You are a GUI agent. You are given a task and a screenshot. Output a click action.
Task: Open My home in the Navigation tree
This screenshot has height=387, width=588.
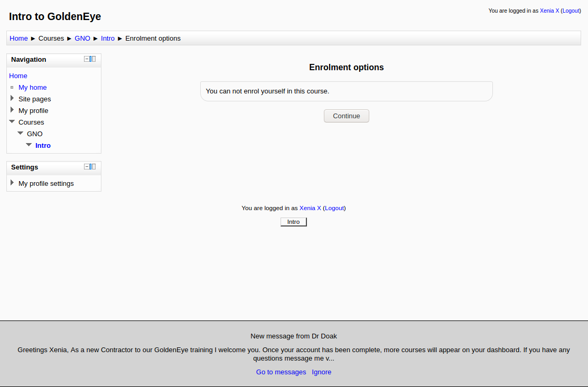click(x=33, y=87)
